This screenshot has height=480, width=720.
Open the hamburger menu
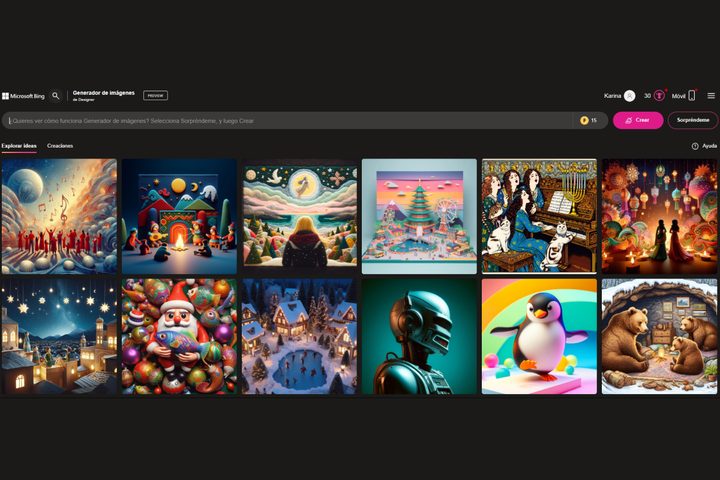pos(711,96)
